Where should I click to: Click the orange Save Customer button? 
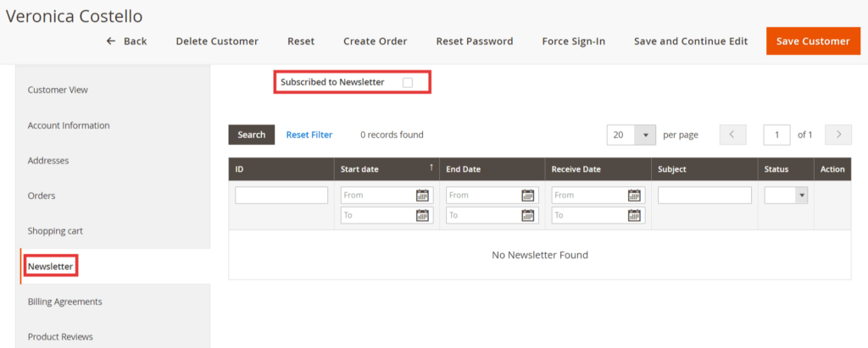tap(813, 41)
